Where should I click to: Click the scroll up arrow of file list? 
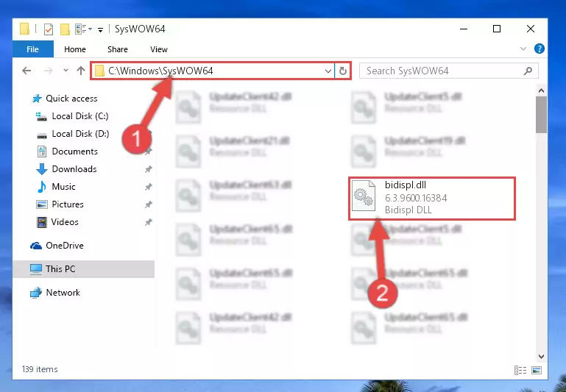[541, 91]
